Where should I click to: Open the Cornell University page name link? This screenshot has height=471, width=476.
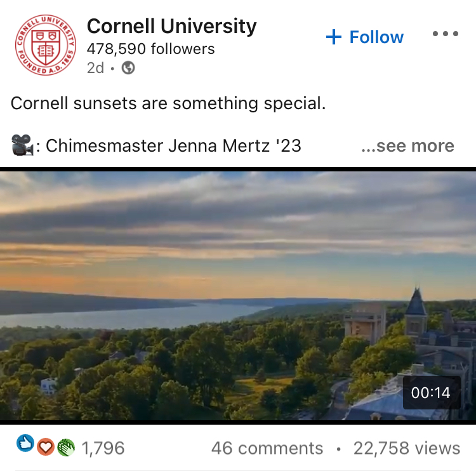(171, 26)
